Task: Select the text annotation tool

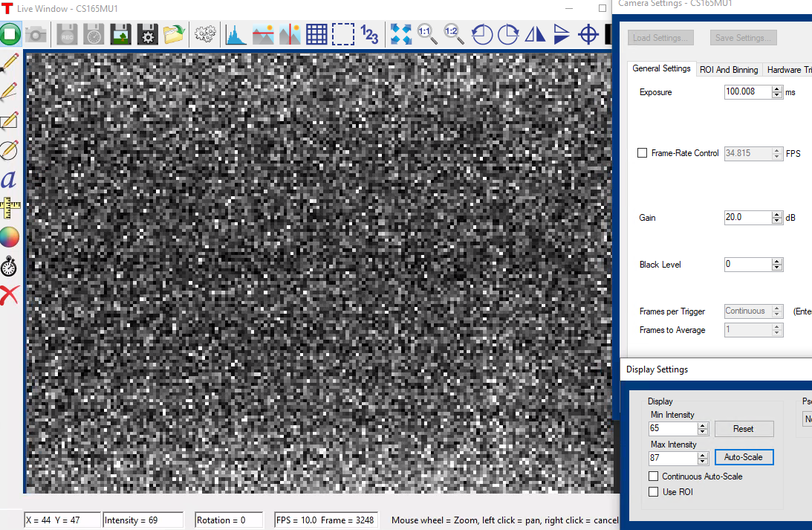Action: pyautogui.click(x=9, y=178)
